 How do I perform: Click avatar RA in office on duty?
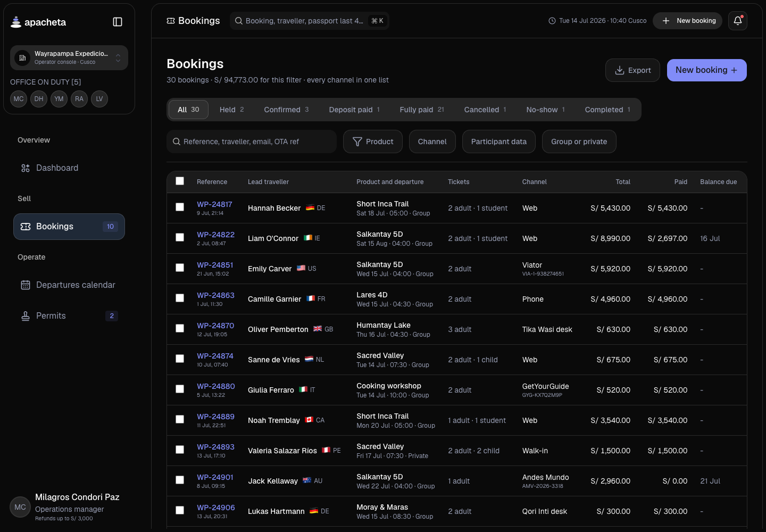pyautogui.click(x=79, y=99)
